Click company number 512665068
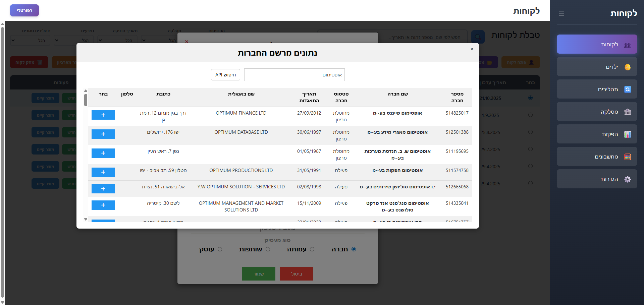Screen dimensions: 644x305 point(457,187)
